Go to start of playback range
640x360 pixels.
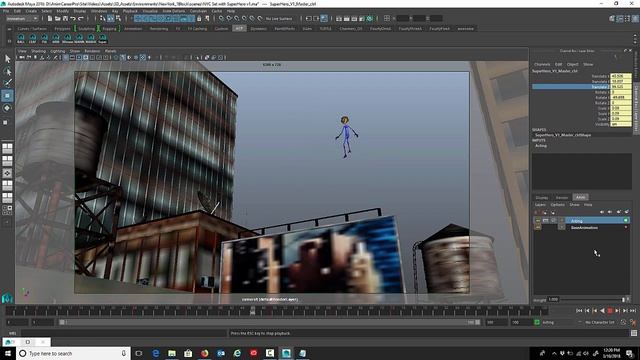(579, 311)
